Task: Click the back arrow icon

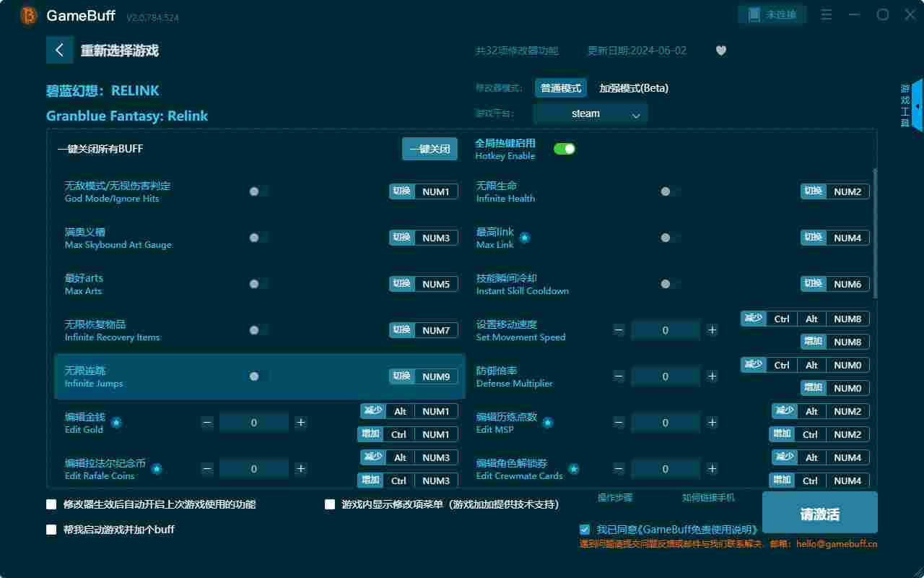Action: pos(59,50)
